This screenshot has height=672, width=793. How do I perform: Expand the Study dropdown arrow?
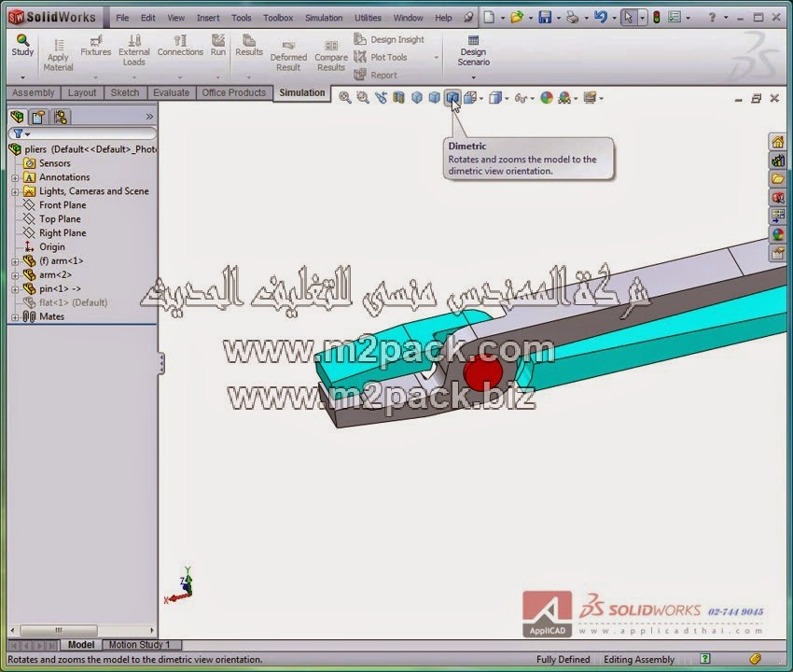[x=22, y=77]
